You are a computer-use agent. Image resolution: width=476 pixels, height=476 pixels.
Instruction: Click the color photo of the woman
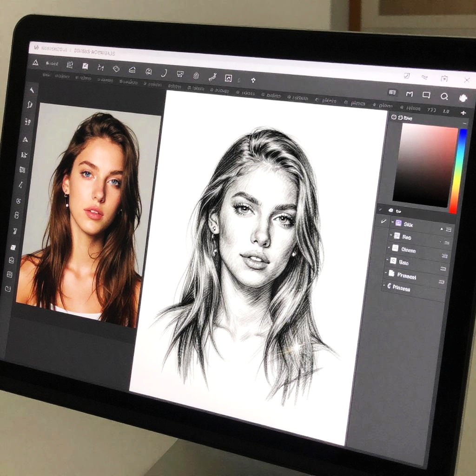click(x=84, y=214)
